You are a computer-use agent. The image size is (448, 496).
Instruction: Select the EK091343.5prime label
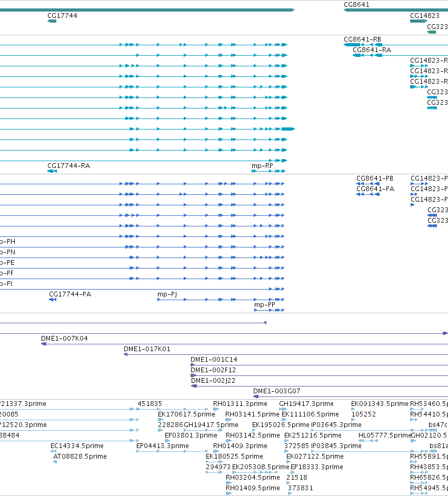(380, 404)
